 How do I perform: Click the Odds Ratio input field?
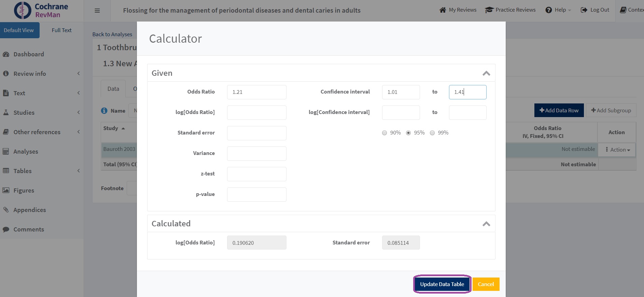coord(256,92)
